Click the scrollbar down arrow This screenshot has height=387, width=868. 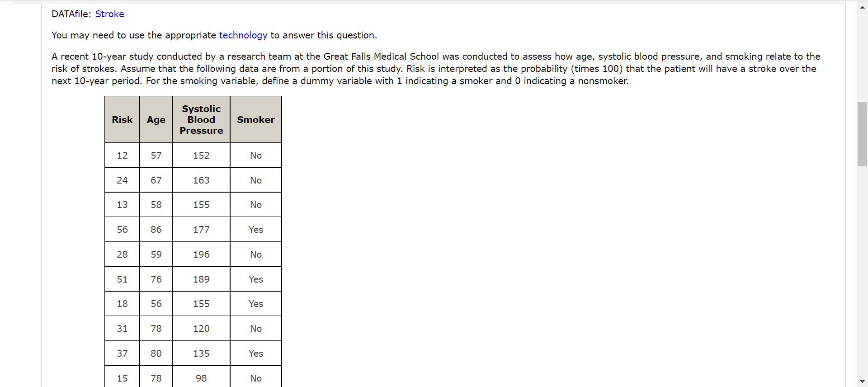862,381
